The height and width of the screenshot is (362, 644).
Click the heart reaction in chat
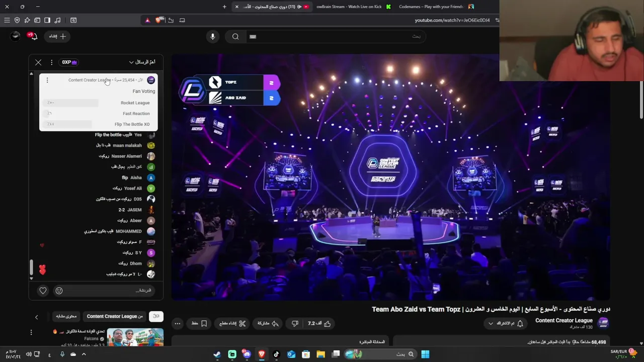tap(43, 291)
